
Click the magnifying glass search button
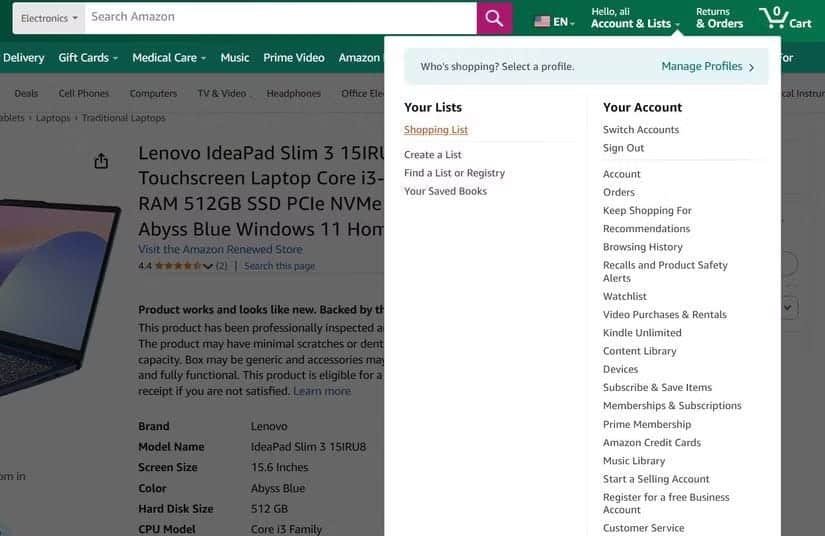(x=494, y=18)
